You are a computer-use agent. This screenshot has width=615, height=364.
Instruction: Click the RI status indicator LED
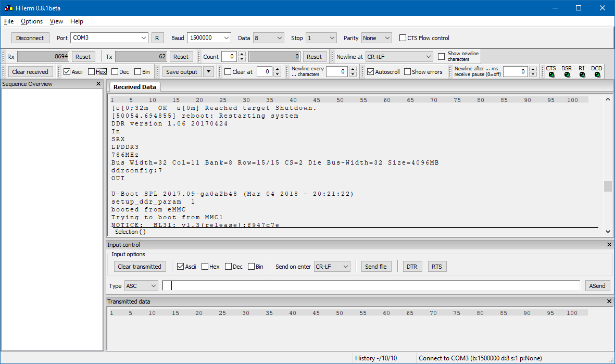pos(582,75)
